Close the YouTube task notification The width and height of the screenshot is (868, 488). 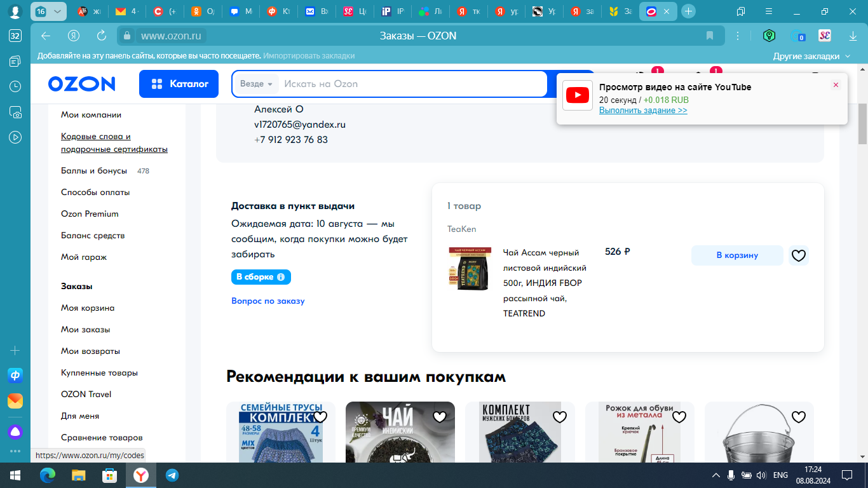coord(836,85)
